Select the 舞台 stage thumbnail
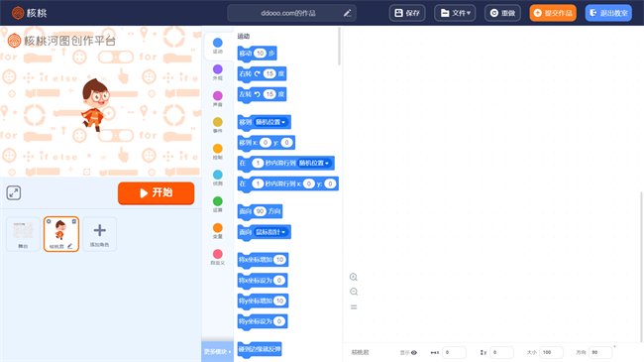This screenshot has width=644, height=362. 23,234
